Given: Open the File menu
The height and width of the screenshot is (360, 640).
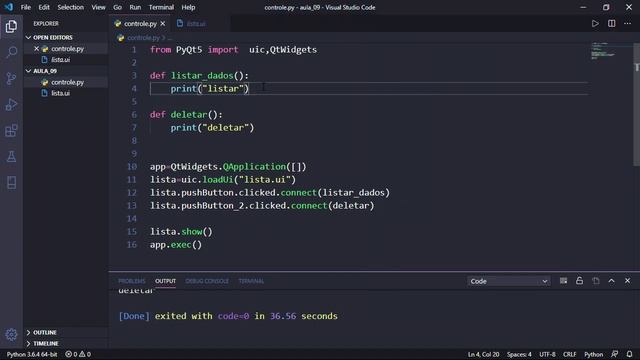Looking at the screenshot, I should 26,7.
